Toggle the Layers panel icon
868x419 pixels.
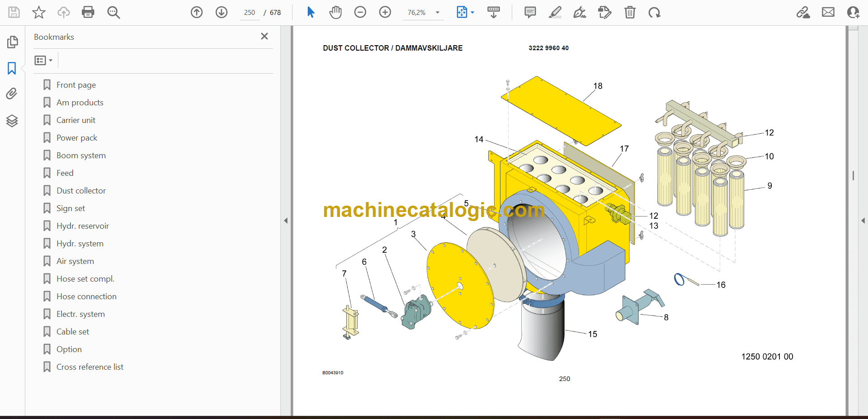12,121
